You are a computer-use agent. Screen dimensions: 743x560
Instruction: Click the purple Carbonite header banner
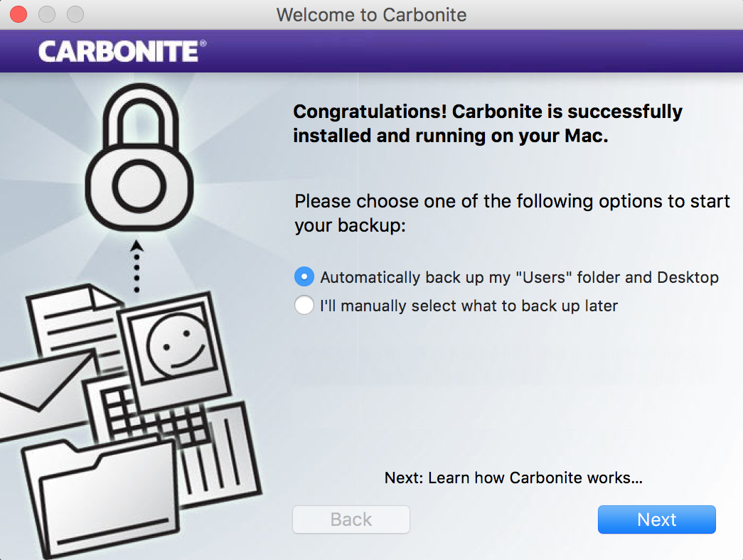[469, 51]
